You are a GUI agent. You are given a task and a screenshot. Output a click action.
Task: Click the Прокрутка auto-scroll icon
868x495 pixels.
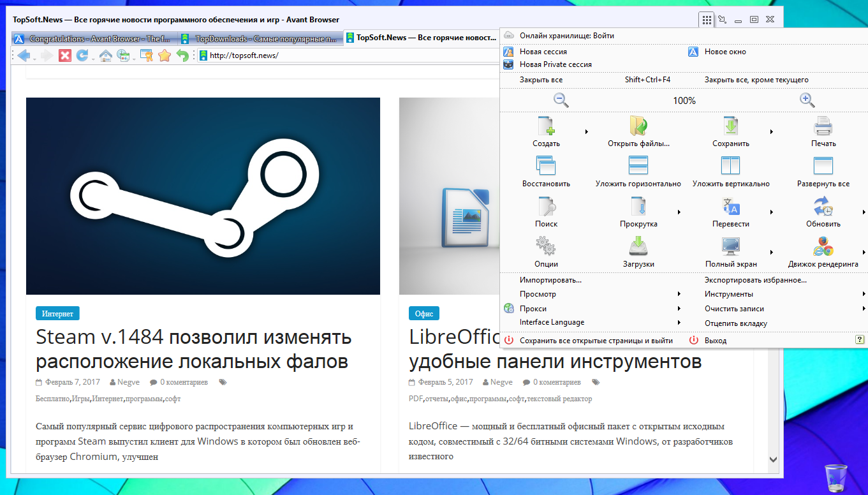tap(638, 207)
